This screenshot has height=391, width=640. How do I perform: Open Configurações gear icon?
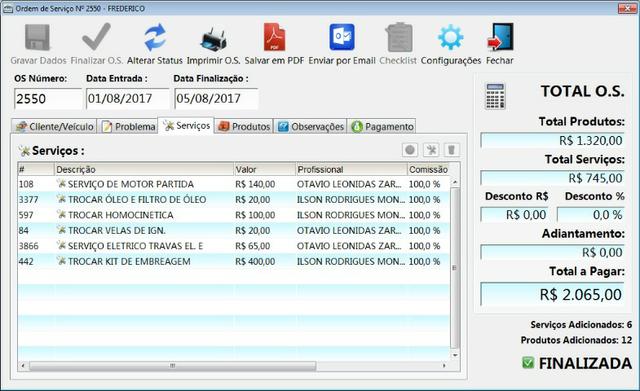(451, 38)
